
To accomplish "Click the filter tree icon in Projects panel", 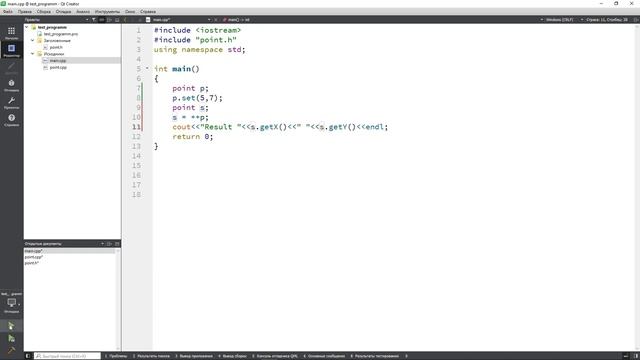I will click(x=94, y=20).
